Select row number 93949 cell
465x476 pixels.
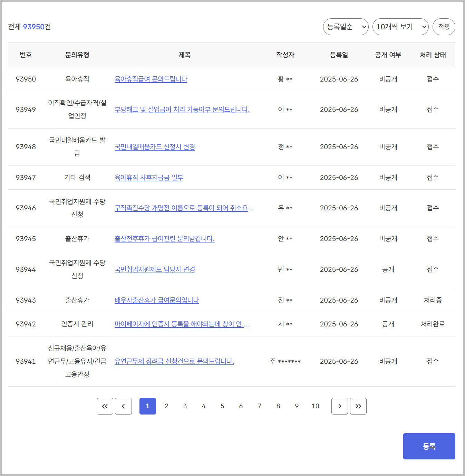[x=26, y=110]
